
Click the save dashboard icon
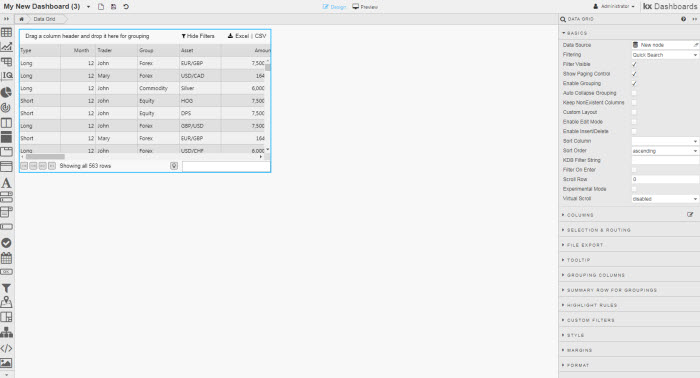point(113,7)
